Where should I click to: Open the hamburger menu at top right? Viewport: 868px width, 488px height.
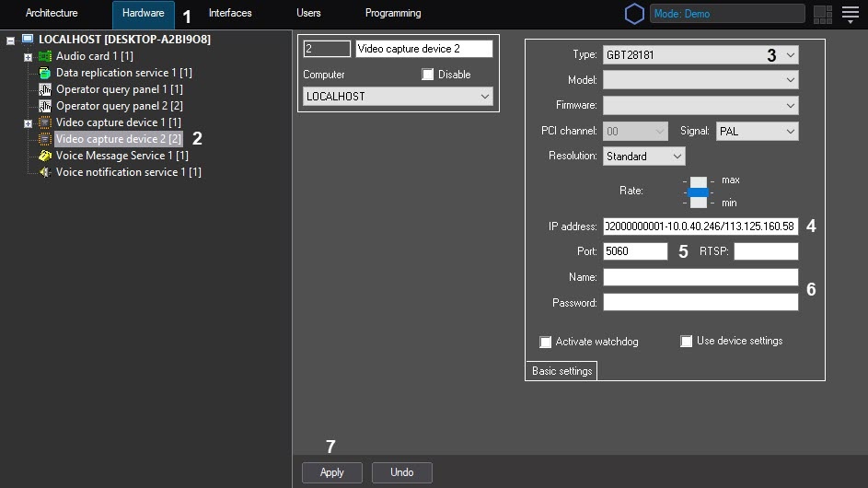(850, 14)
